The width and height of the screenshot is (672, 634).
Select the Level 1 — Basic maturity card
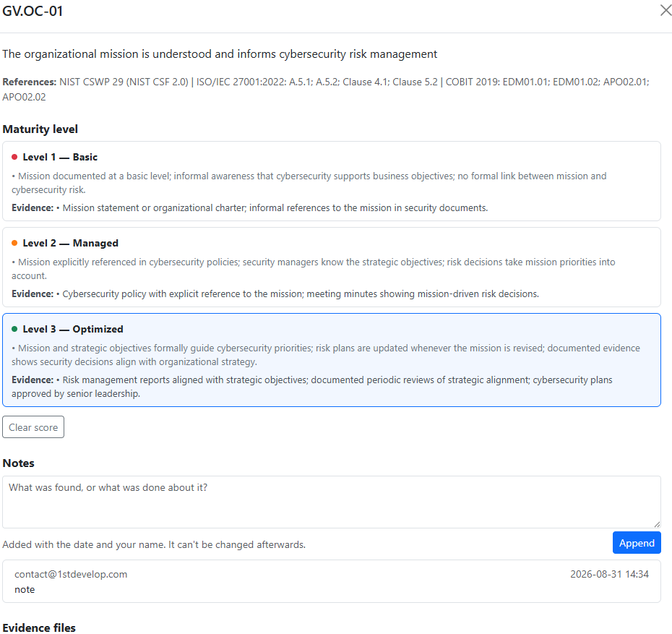pyautogui.click(x=331, y=181)
